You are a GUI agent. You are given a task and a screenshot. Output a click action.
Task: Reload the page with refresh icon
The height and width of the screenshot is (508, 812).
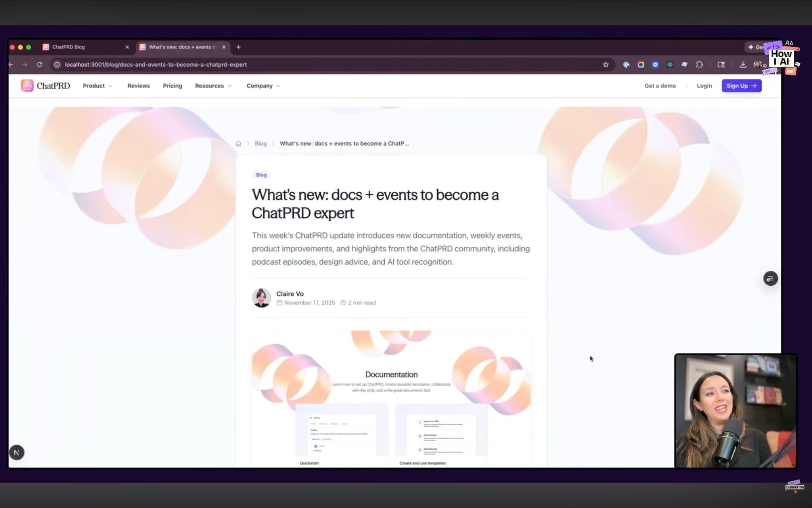[x=39, y=65]
